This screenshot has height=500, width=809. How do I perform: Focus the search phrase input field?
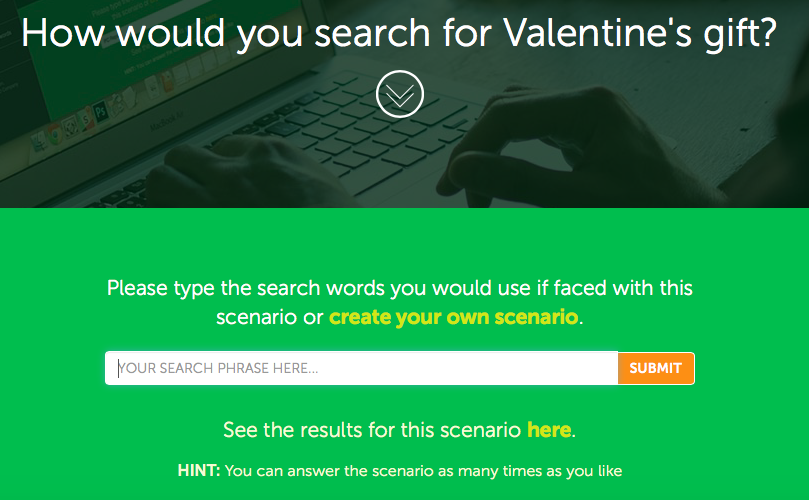[x=361, y=368]
